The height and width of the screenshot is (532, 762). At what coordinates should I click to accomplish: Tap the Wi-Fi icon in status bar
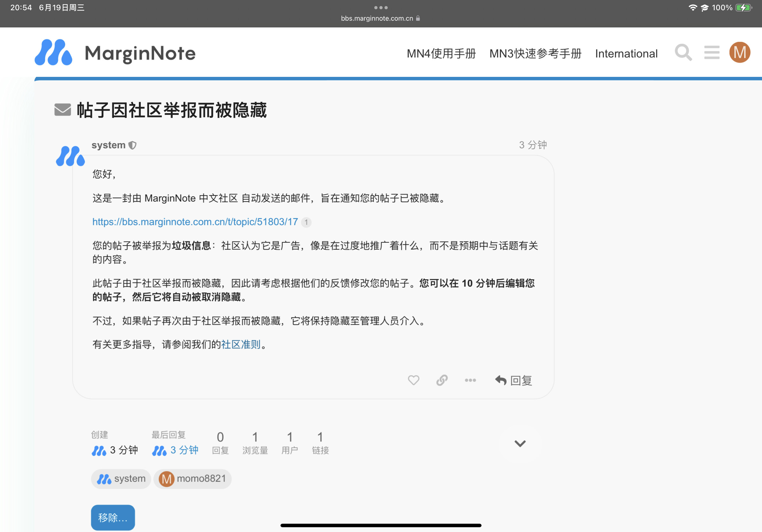tap(693, 8)
